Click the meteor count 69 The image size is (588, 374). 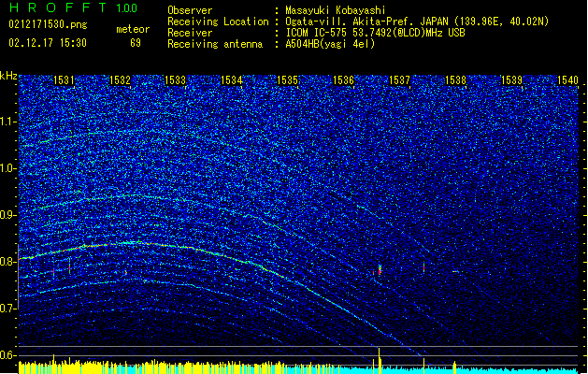click(136, 43)
